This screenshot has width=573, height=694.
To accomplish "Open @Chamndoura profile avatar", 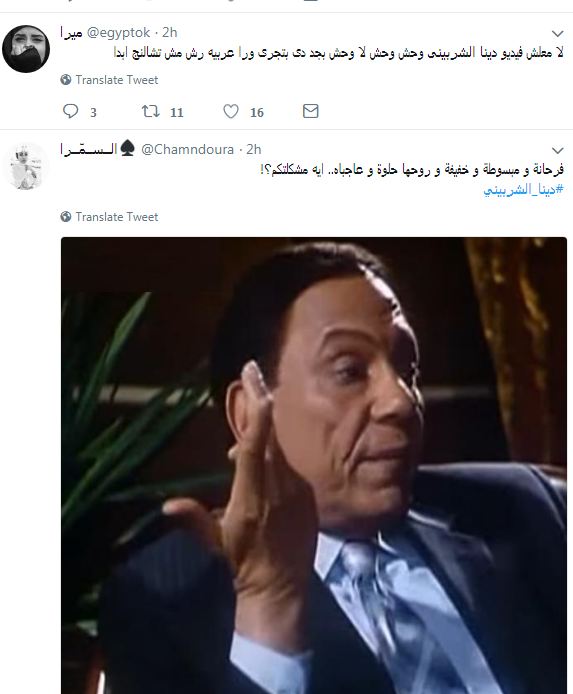I will [x=26, y=166].
